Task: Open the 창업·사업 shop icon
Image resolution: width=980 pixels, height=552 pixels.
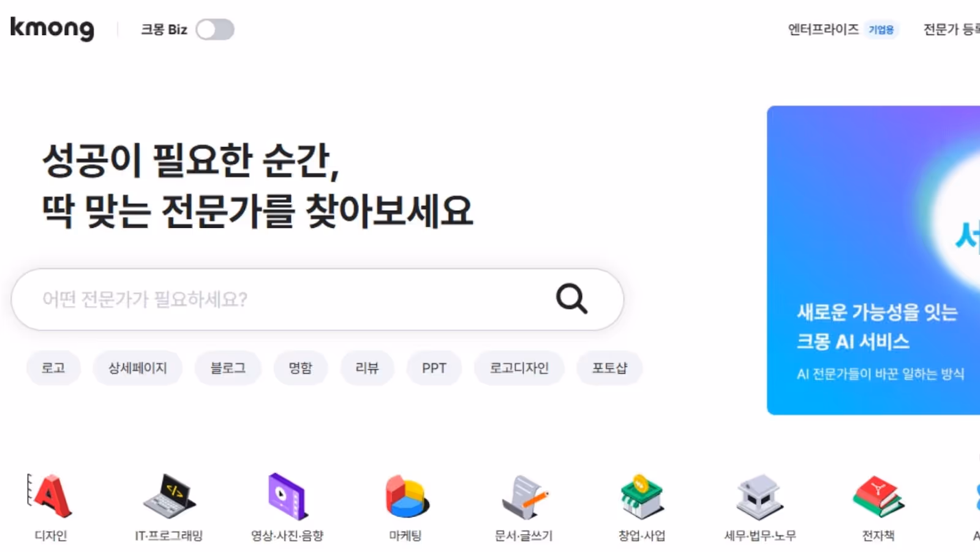Action: [641, 496]
